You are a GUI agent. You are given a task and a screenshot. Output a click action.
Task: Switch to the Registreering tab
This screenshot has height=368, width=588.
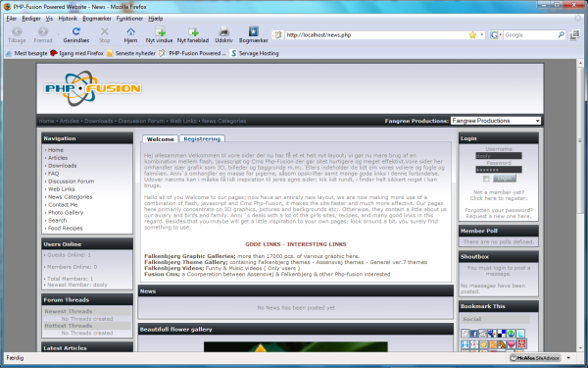click(x=202, y=138)
